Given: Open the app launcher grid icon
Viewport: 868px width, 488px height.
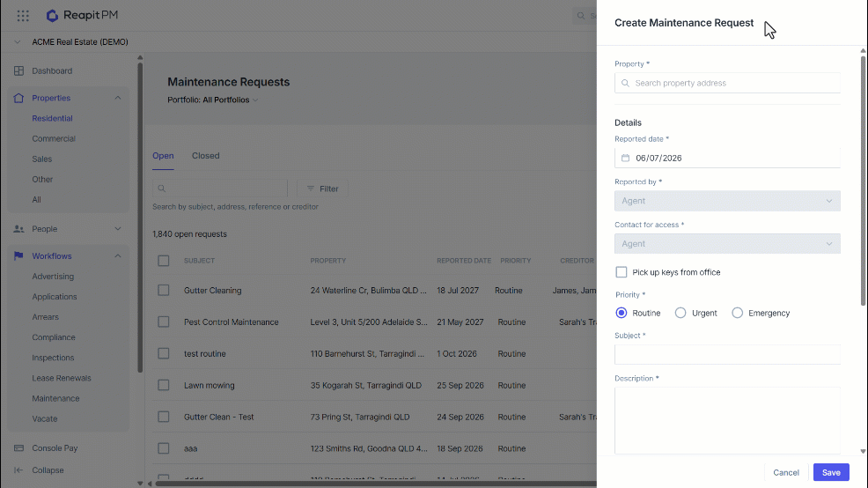Looking at the screenshot, I should click(x=23, y=16).
